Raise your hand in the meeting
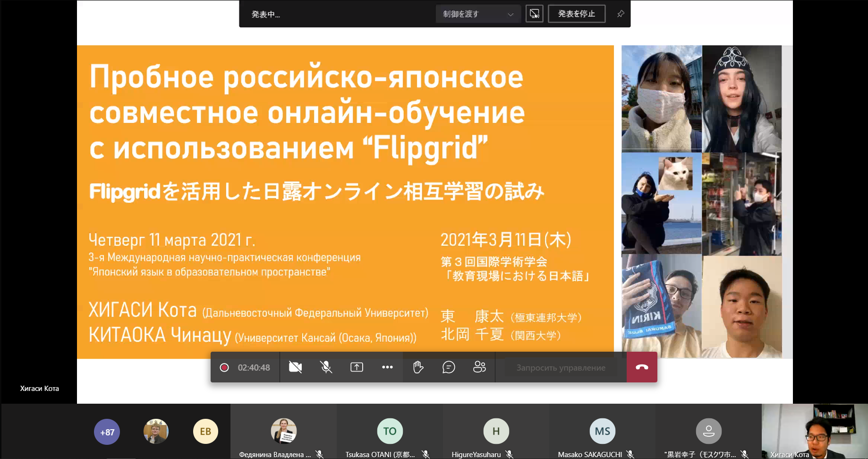The image size is (868, 459). pyautogui.click(x=417, y=367)
